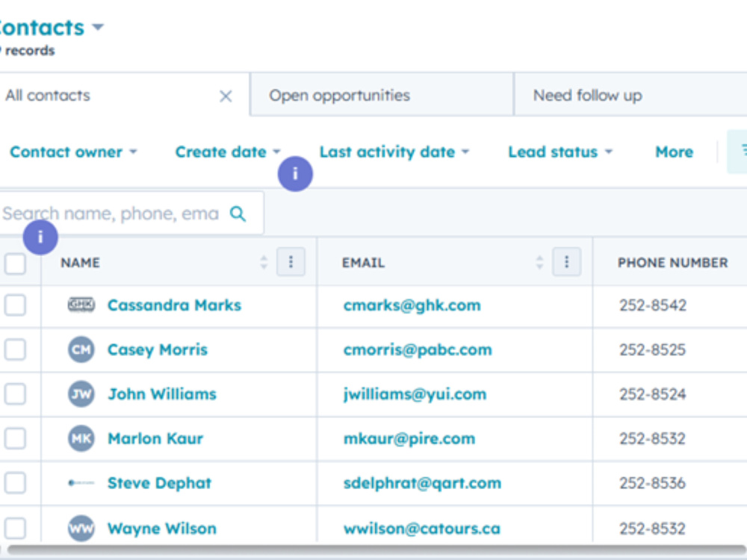The image size is (747, 560).
Task: Open Wayne Wilson contact record
Action: click(162, 529)
